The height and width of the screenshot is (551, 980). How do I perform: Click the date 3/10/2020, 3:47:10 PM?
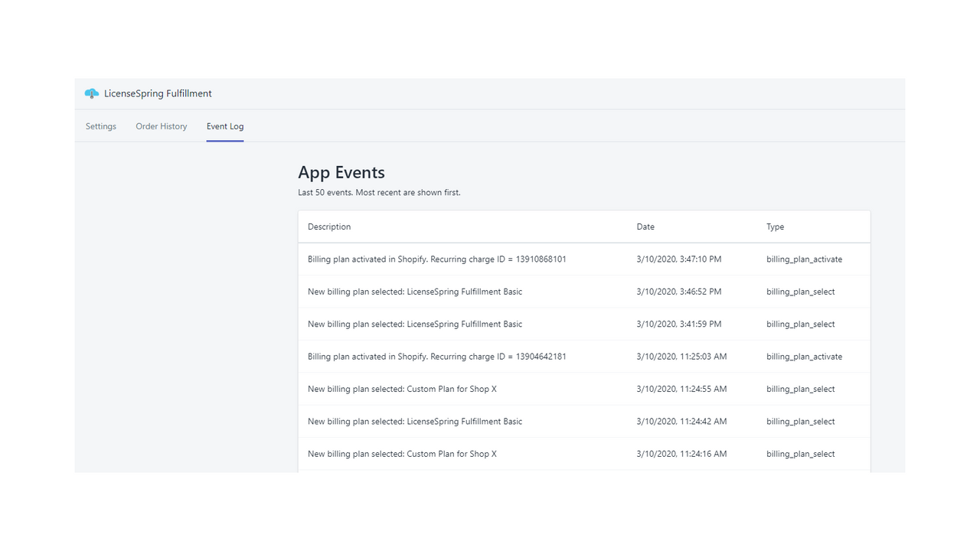[678, 259]
